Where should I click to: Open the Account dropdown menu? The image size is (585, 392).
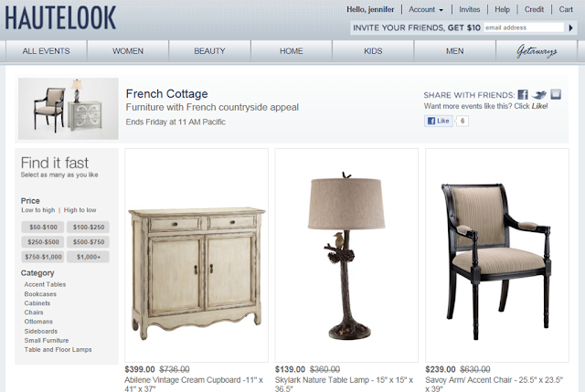(426, 9)
